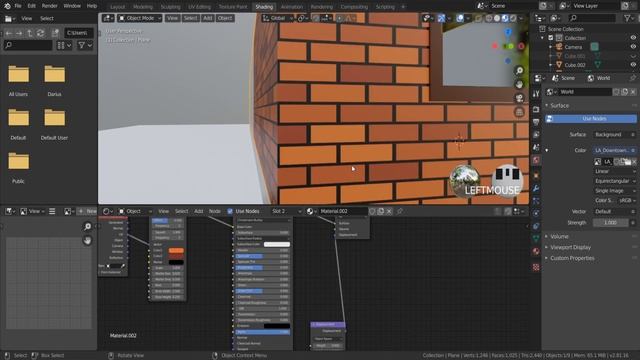Screen dimensions: 640x360
Task: Click the viewport zoom magnifier gizmo
Action: (519, 71)
